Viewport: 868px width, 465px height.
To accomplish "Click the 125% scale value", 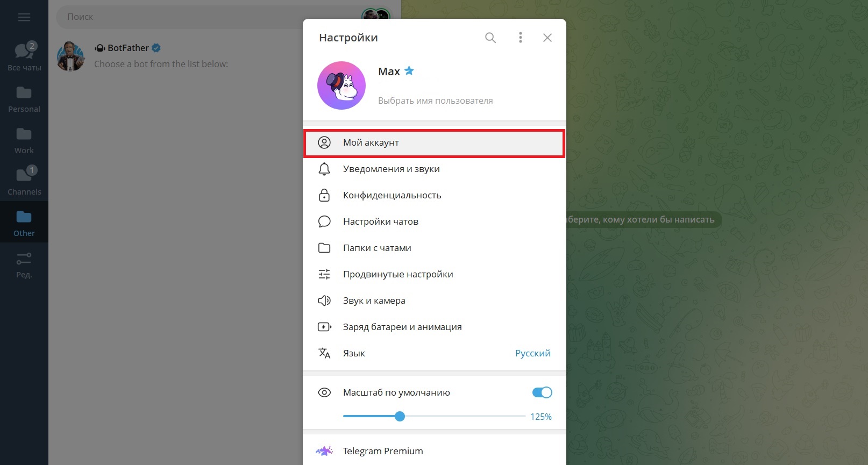I will [541, 417].
